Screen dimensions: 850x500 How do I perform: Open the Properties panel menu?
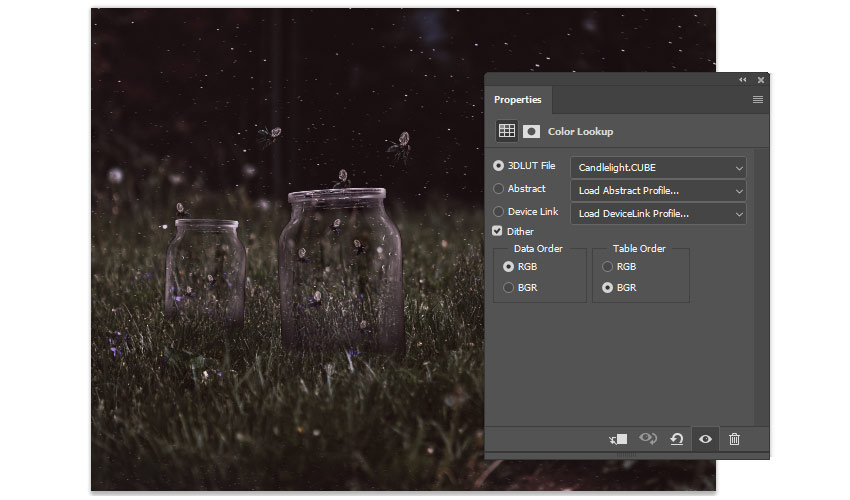(758, 99)
